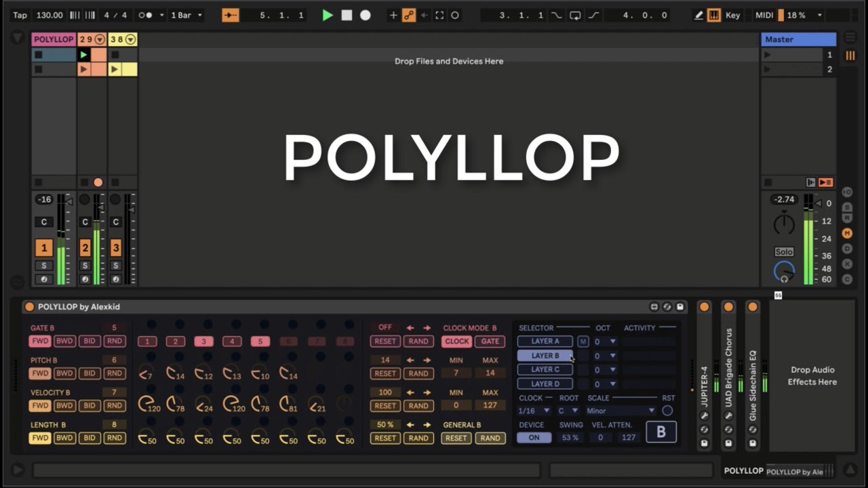Image resolution: width=868 pixels, height=488 pixels.
Task: Click the RST reset circle
Action: (x=667, y=411)
